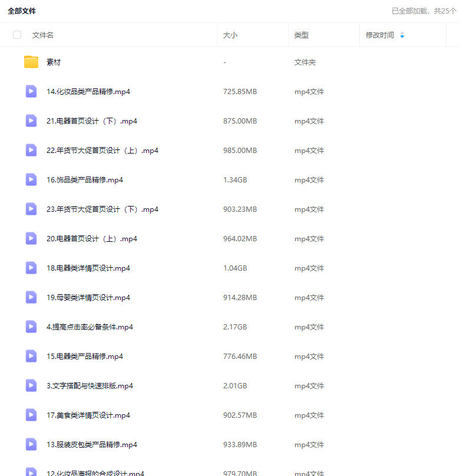The image size is (460, 476).
Task: Open 17.美食类详情页设计.mp4 file name
Action: 88,415
